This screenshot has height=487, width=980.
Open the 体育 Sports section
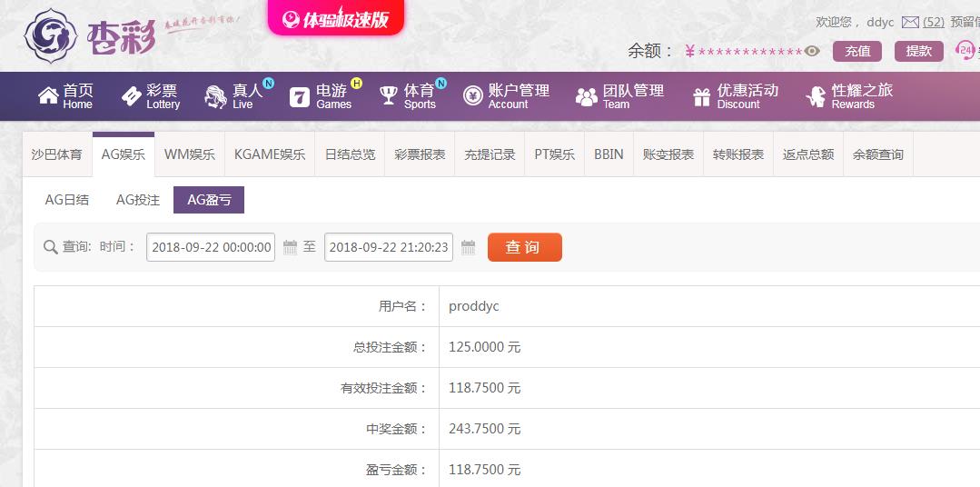point(408,96)
